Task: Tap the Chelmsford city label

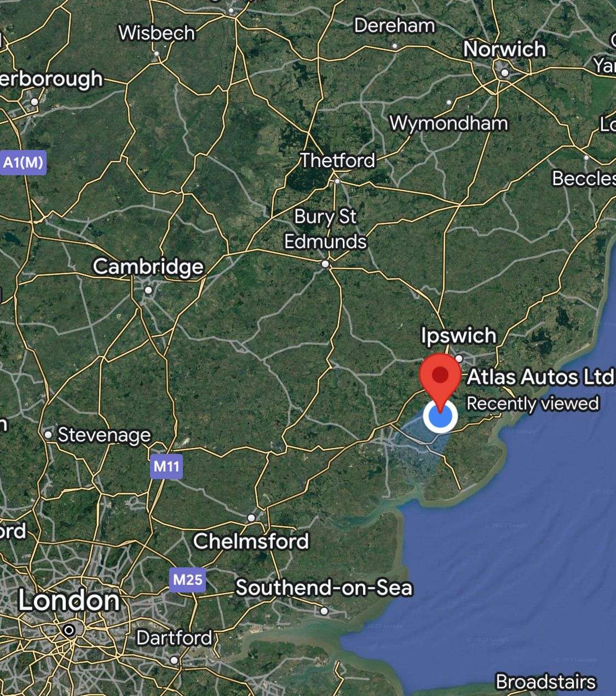Action: tap(251, 542)
